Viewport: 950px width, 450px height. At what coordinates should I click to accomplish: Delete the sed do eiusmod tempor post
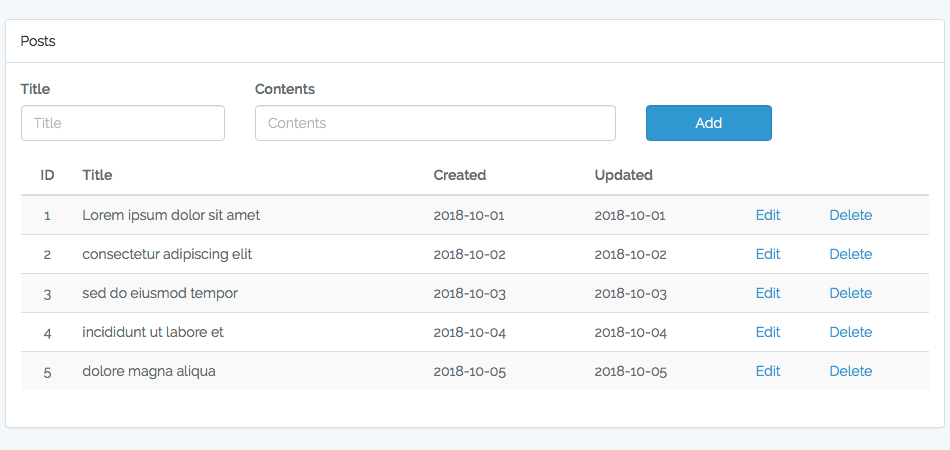[x=850, y=293]
